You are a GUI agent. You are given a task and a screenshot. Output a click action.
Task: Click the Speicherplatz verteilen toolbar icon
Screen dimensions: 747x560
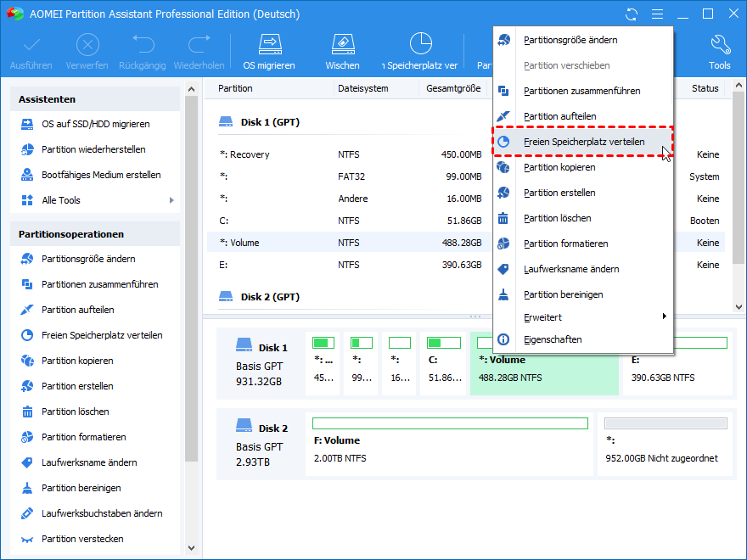click(420, 44)
